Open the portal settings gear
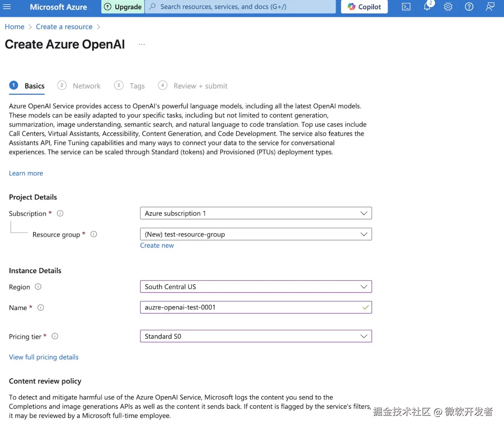Viewport: 504px width, 428px height. tap(448, 7)
